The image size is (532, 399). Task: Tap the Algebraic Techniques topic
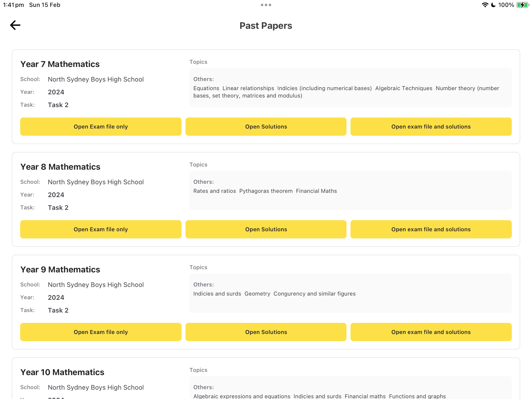click(404, 88)
